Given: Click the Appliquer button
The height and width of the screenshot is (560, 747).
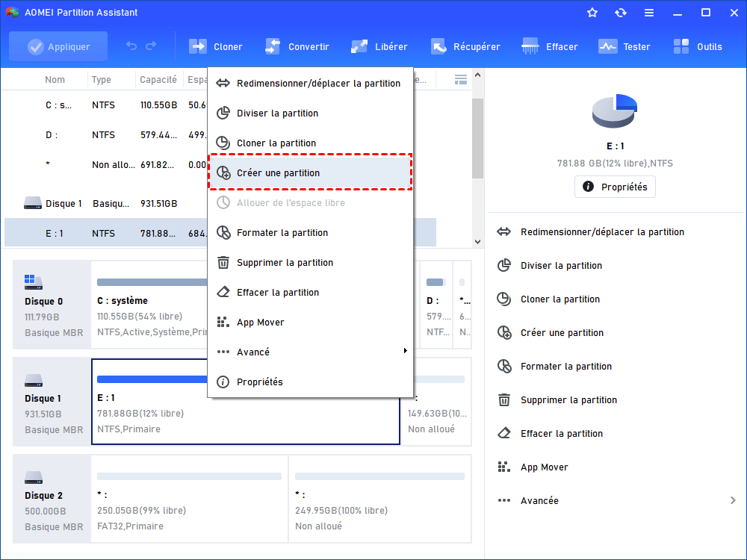Looking at the screenshot, I should [x=58, y=46].
